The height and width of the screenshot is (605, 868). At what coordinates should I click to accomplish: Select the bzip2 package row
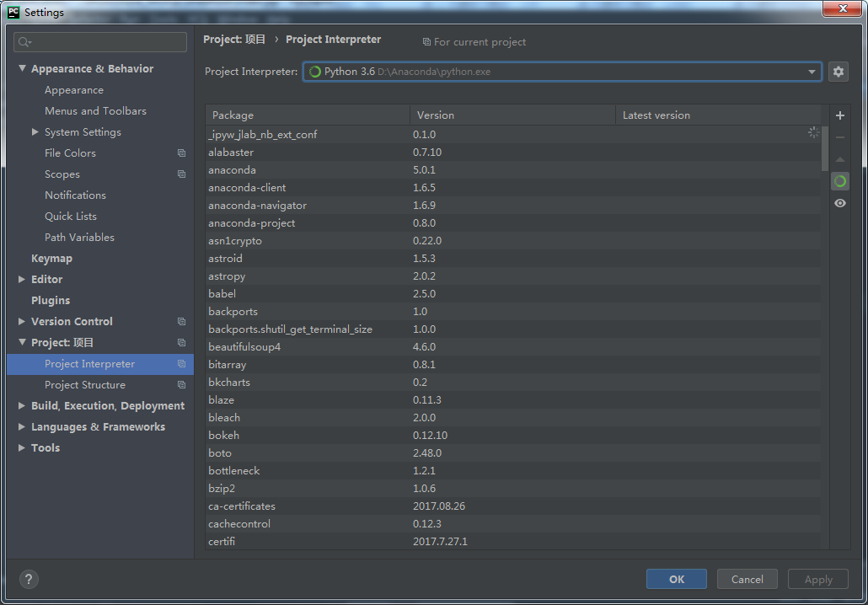coord(513,489)
